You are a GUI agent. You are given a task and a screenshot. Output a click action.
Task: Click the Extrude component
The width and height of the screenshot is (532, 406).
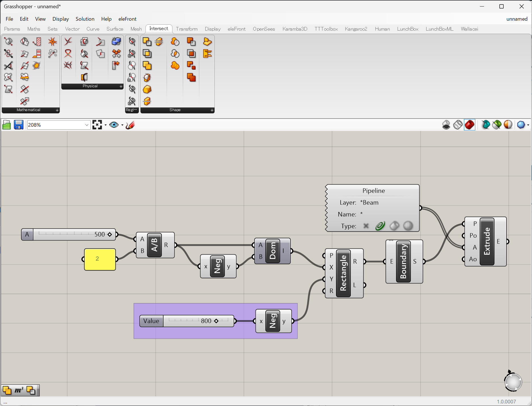[487, 242]
